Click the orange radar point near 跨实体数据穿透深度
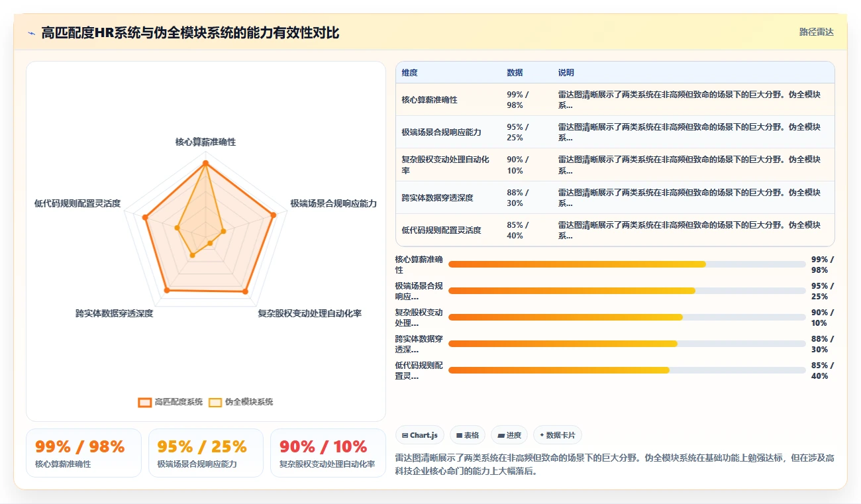The image size is (861, 504). coord(166,290)
